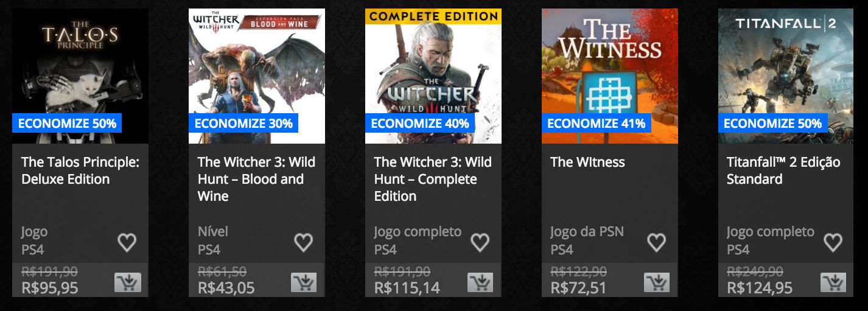Open The Witcher 3 Blood and Wine title
Screen dimensions: 868x311
point(256,179)
